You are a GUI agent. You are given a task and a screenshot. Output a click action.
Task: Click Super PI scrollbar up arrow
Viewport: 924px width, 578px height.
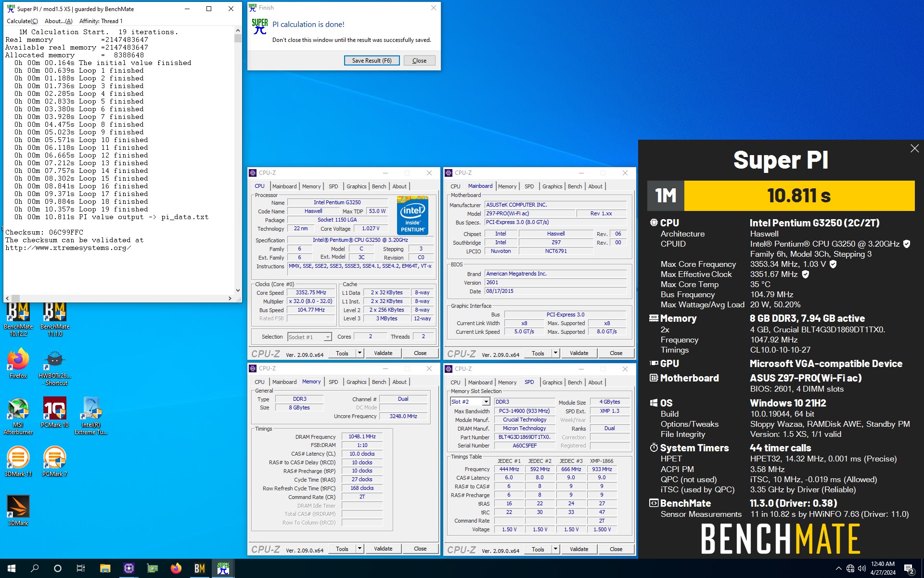tap(238, 30)
